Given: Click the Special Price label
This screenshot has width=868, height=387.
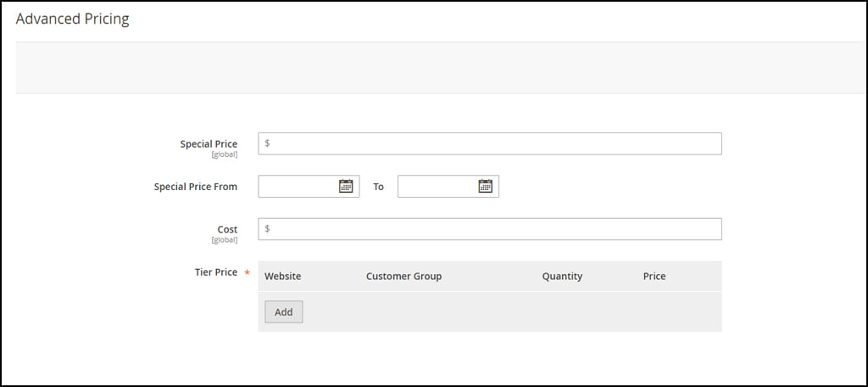Looking at the screenshot, I should [x=209, y=144].
